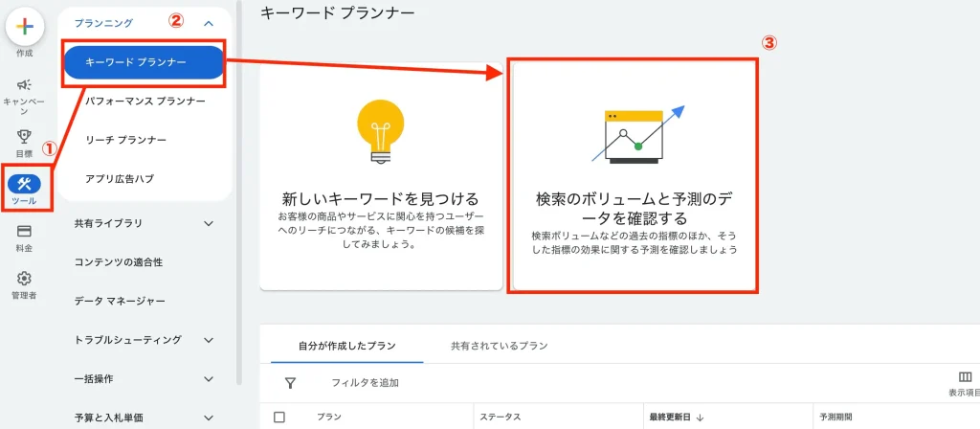The height and width of the screenshot is (429, 980).
Task: Click the ステータス column header
Action: click(501, 418)
